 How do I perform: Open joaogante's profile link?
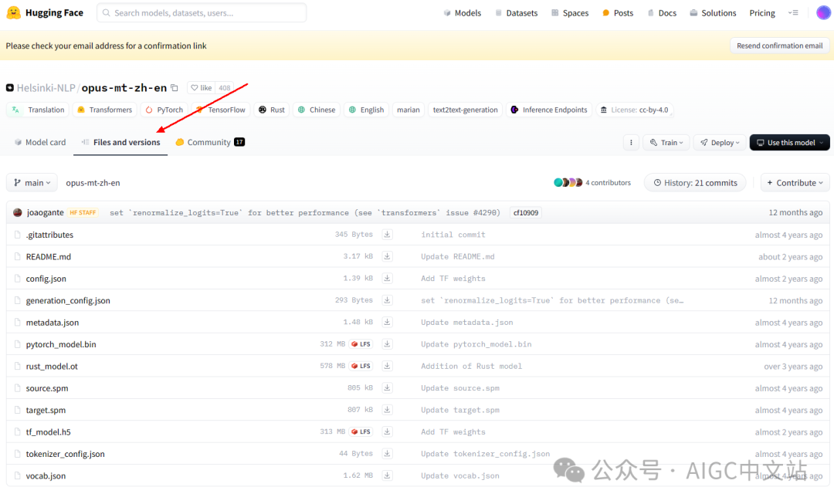pos(46,213)
